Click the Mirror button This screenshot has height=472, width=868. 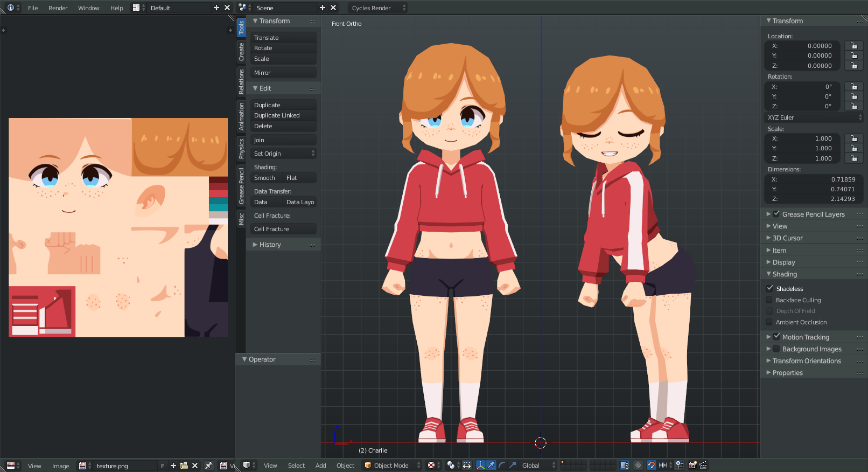284,73
